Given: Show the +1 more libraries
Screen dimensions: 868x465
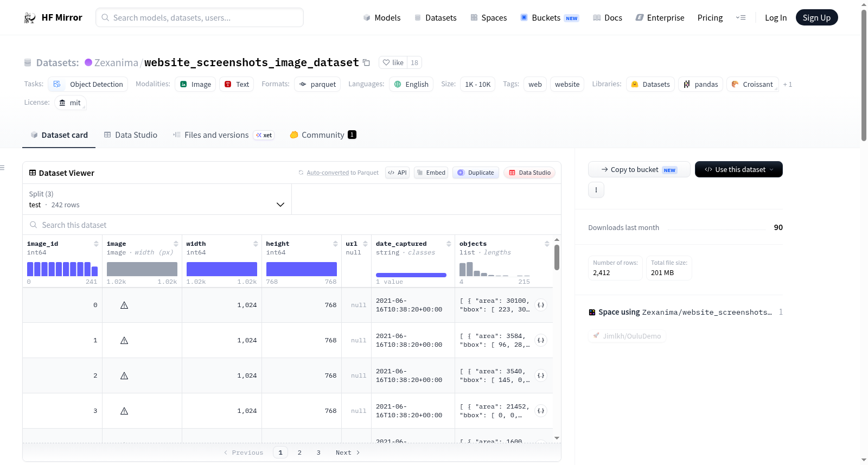Looking at the screenshot, I should click(x=788, y=84).
